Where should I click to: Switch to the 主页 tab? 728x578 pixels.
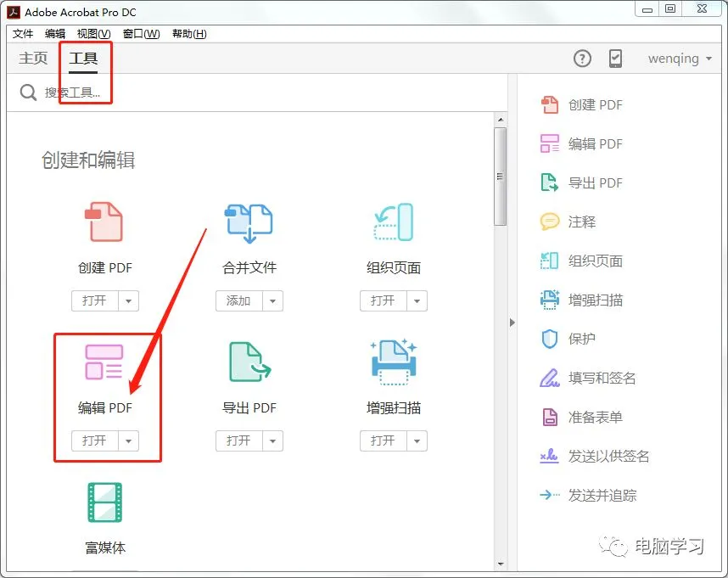pos(33,58)
